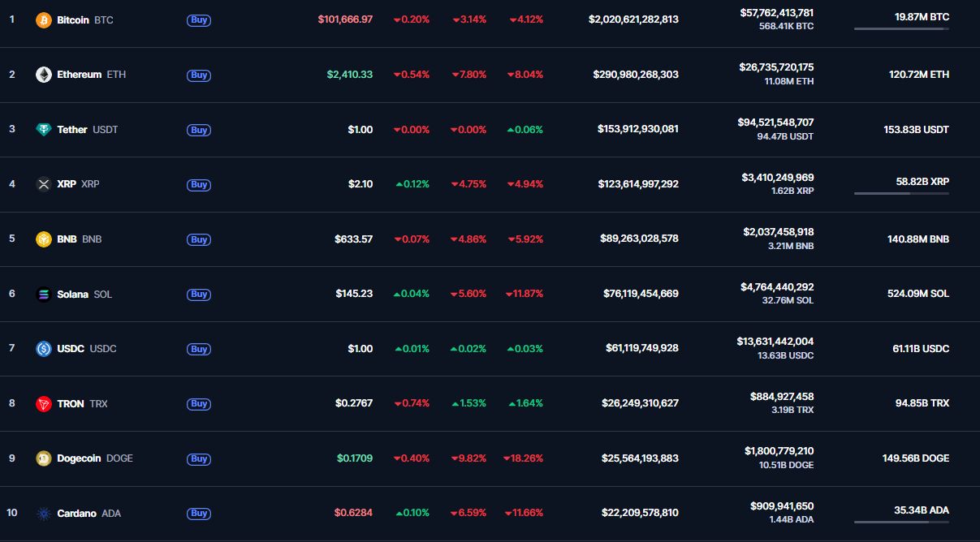Open the Cardano name link
This screenshot has width=980, height=542.
76,514
